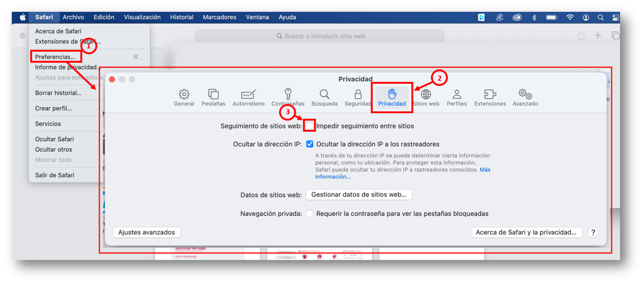Click the Buscar o introducir sitio web field
Screen dimensions: 644x284
coord(320,36)
